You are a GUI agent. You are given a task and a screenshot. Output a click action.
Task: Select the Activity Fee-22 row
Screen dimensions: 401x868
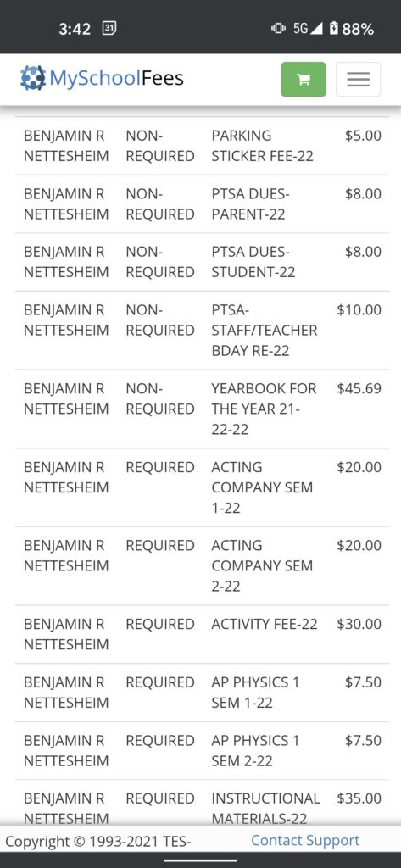(202, 634)
